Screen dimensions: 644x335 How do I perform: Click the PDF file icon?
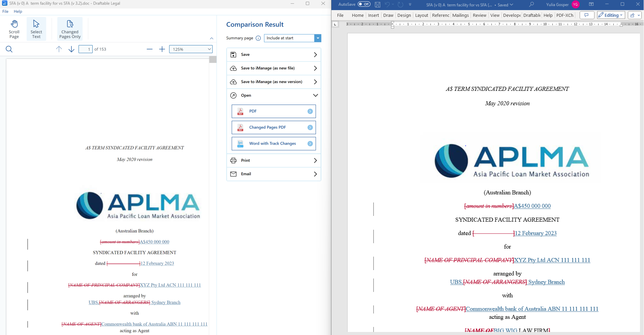[240, 111]
